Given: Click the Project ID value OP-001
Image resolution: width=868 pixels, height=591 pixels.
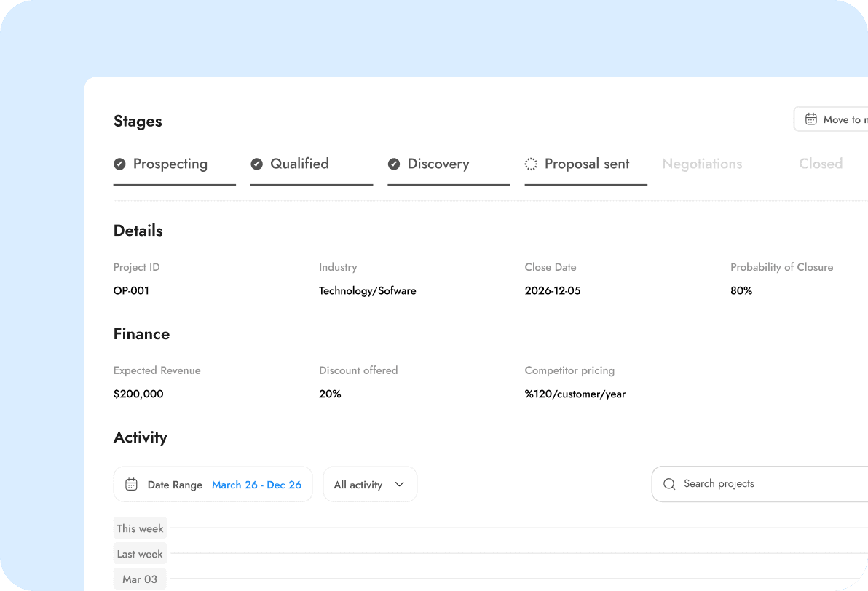Looking at the screenshot, I should click(x=131, y=290).
